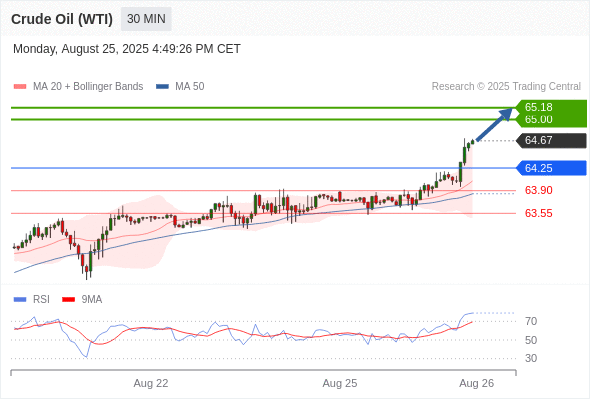This screenshot has height=400, width=590.
Task: Toggle the 9MA legend entry
Action: click(82, 300)
